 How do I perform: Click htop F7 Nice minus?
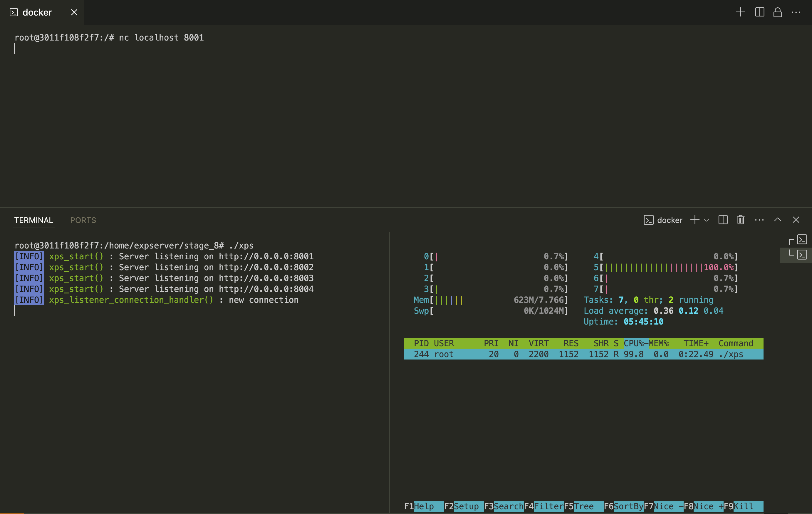tap(664, 506)
